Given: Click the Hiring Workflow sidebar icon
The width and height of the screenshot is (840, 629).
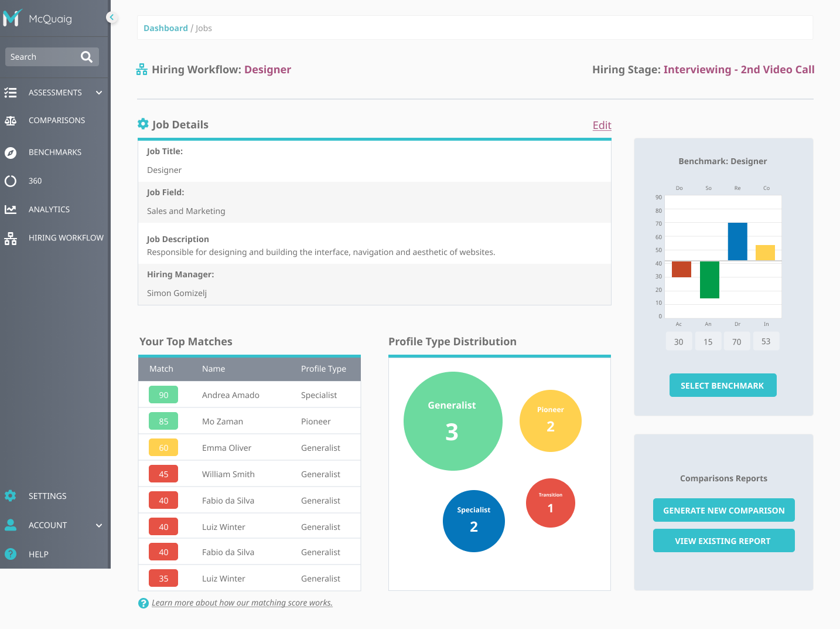Looking at the screenshot, I should pyautogui.click(x=11, y=238).
